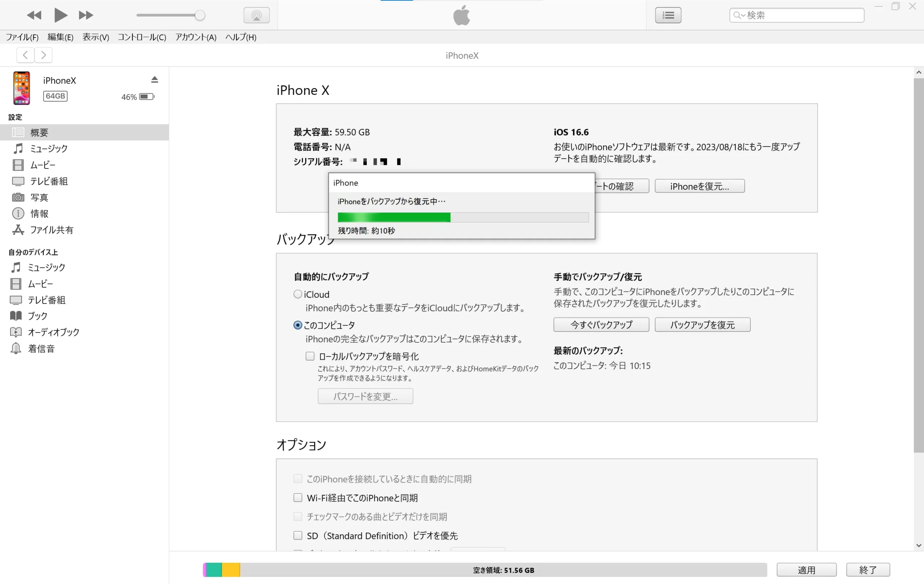Click バックアップを復元 button
The height and width of the screenshot is (584, 924).
(x=703, y=325)
